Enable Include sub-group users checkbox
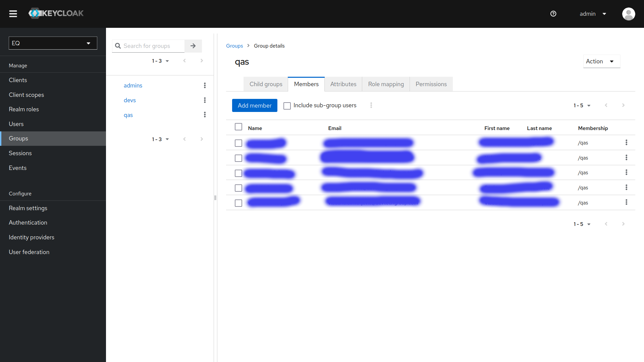The image size is (644, 362). coord(287,106)
